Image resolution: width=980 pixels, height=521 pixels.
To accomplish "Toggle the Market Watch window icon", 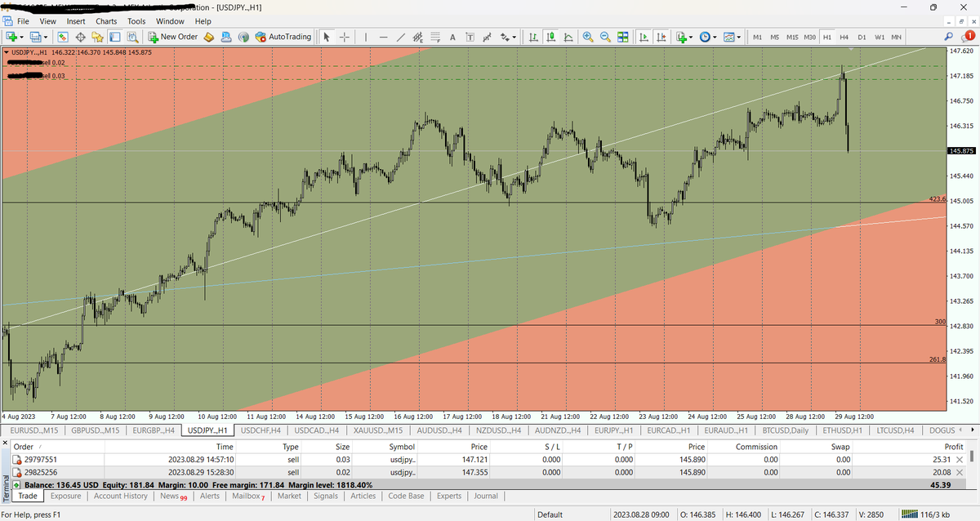I will (63, 37).
